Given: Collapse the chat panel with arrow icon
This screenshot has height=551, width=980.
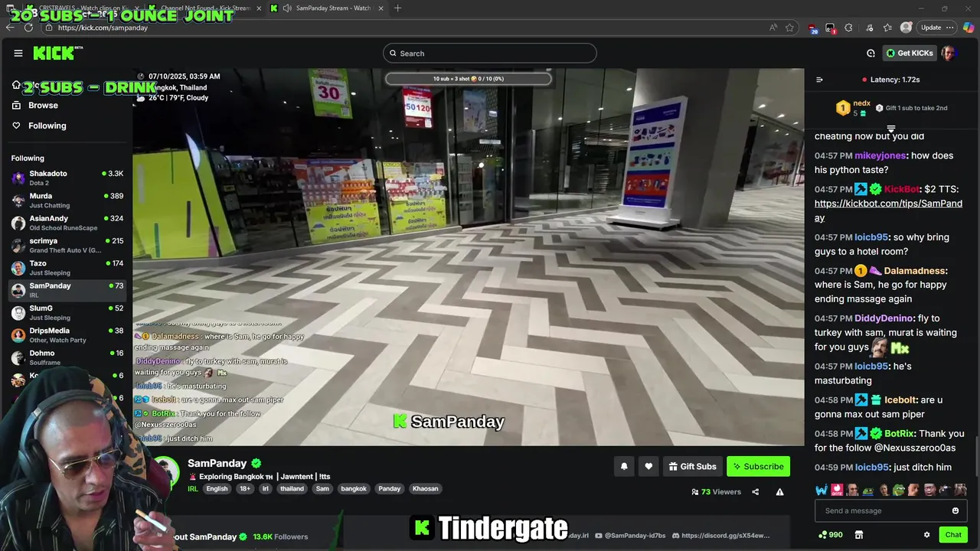Looking at the screenshot, I should coord(819,80).
